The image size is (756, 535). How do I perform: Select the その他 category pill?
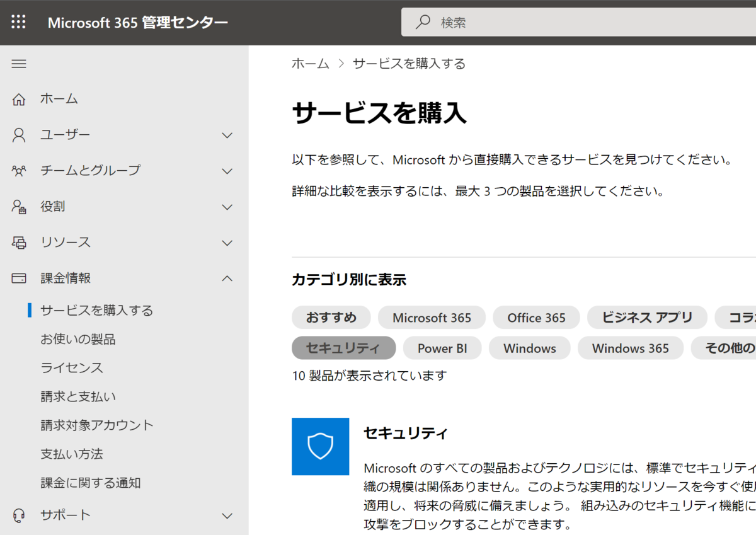[x=723, y=348]
